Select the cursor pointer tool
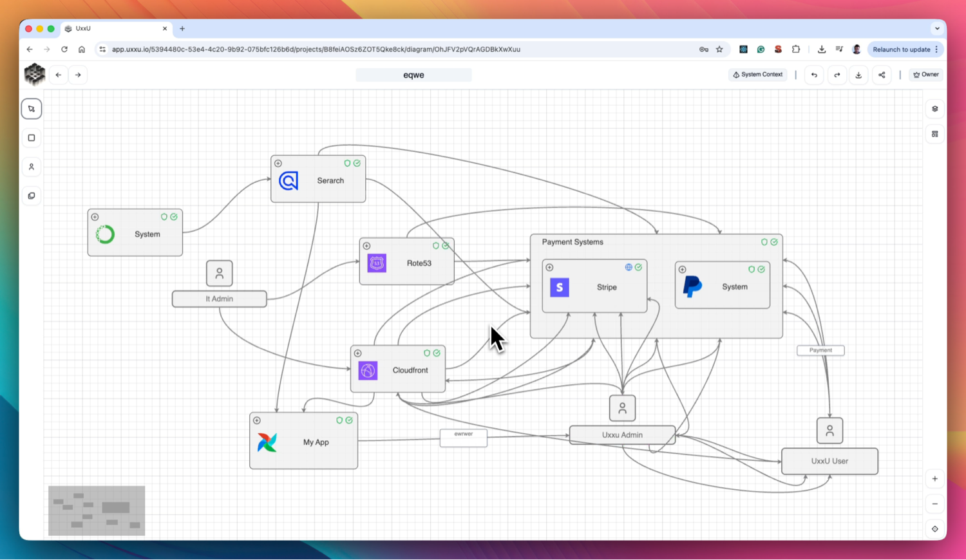This screenshot has height=560, width=966. [x=31, y=109]
